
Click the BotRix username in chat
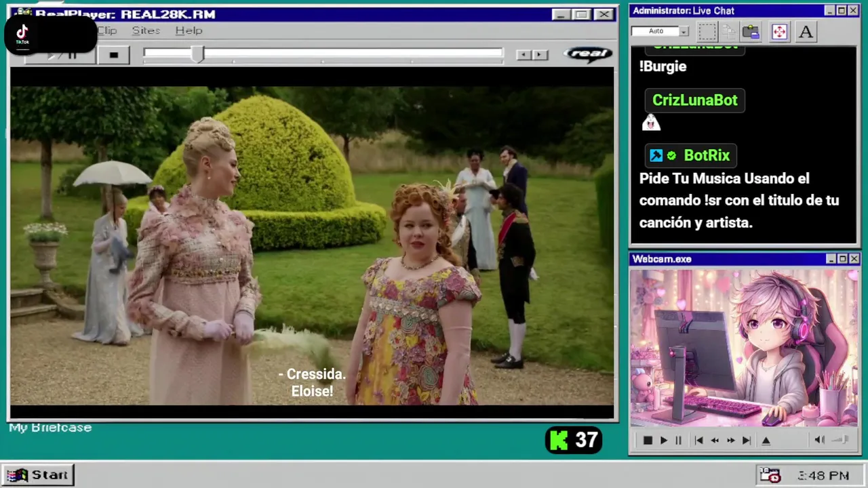click(707, 156)
